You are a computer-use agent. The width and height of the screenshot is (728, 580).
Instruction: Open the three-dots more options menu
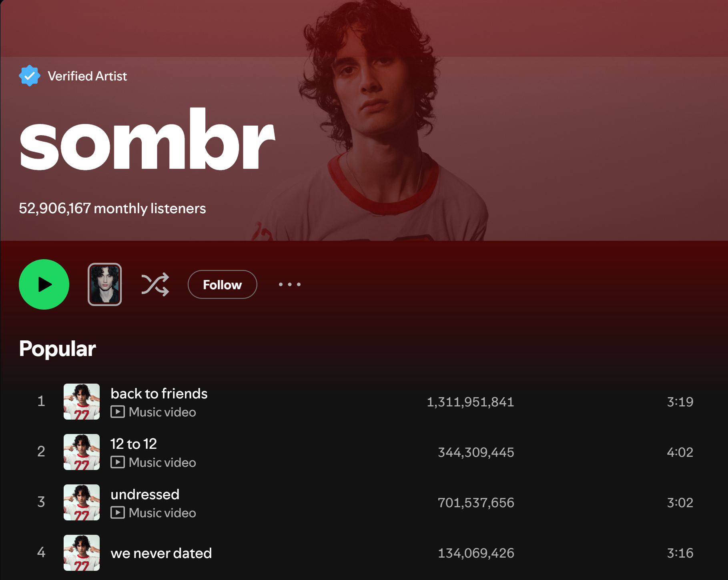click(290, 284)
